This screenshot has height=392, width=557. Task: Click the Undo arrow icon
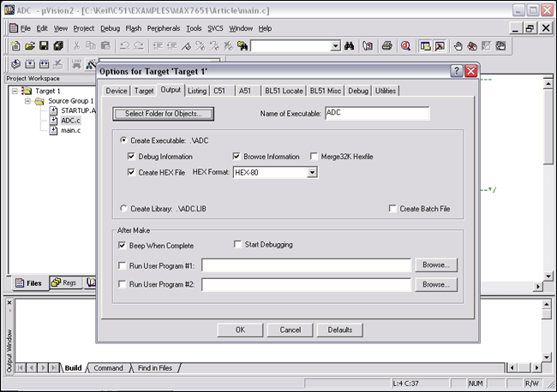124,45
